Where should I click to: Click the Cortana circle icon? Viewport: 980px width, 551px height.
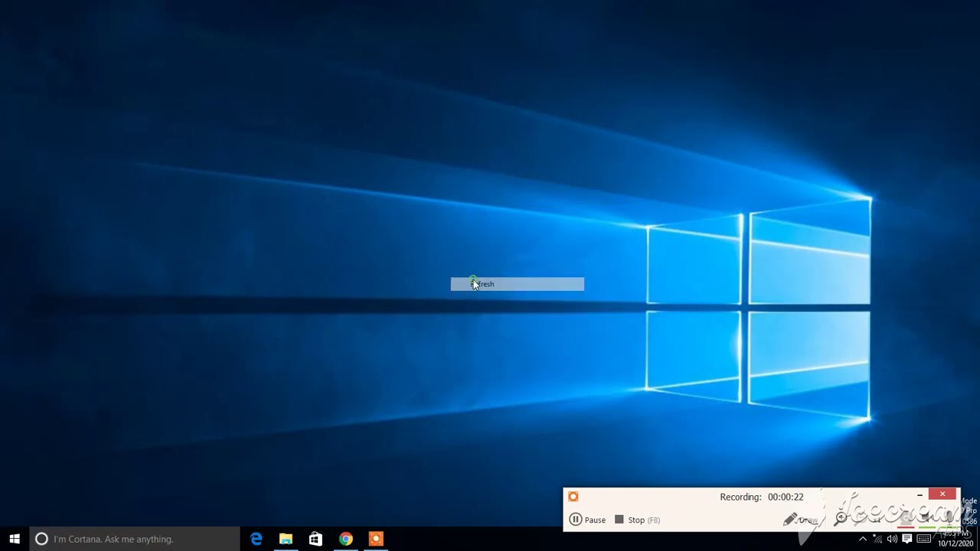pos(41,539)
